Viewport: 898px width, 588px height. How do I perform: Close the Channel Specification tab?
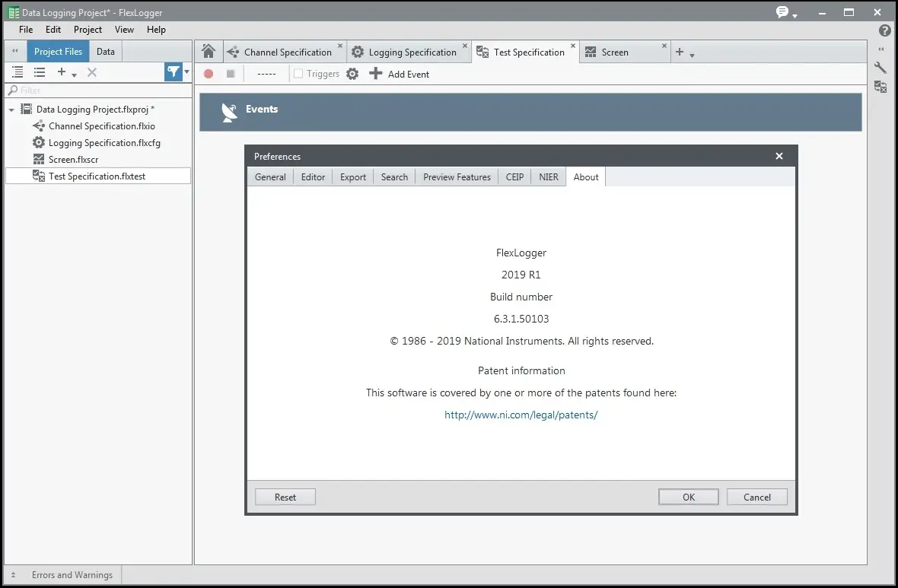(x=340, y=46)
